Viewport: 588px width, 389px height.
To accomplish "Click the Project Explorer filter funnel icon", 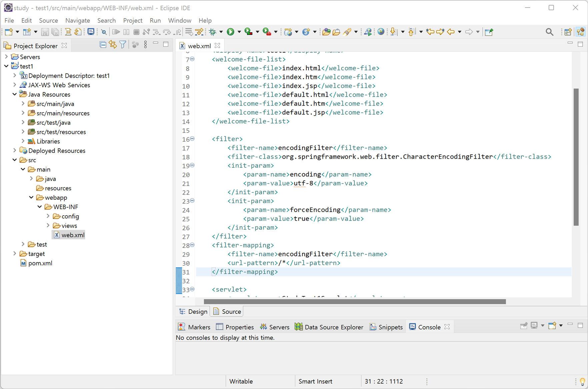I will [123, 45].
